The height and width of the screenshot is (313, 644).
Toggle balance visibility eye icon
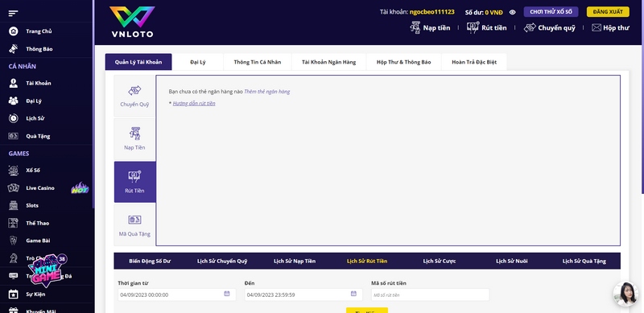pyautogui.click(x=512, y=12)
